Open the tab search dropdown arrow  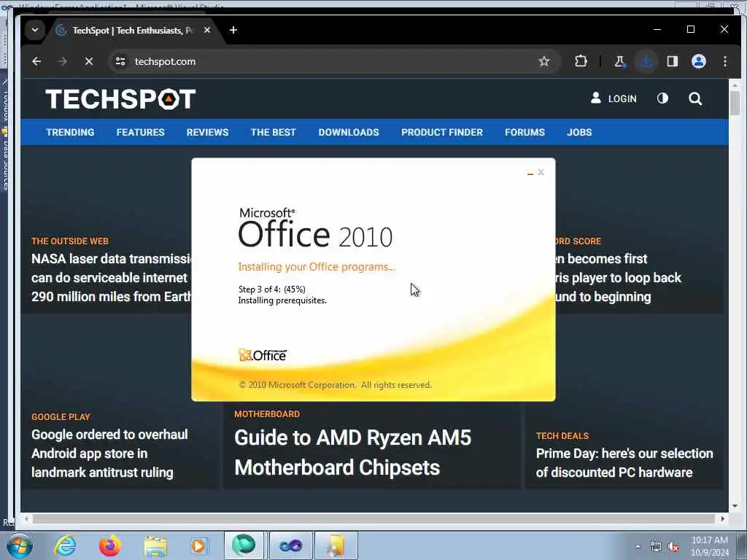35,30
